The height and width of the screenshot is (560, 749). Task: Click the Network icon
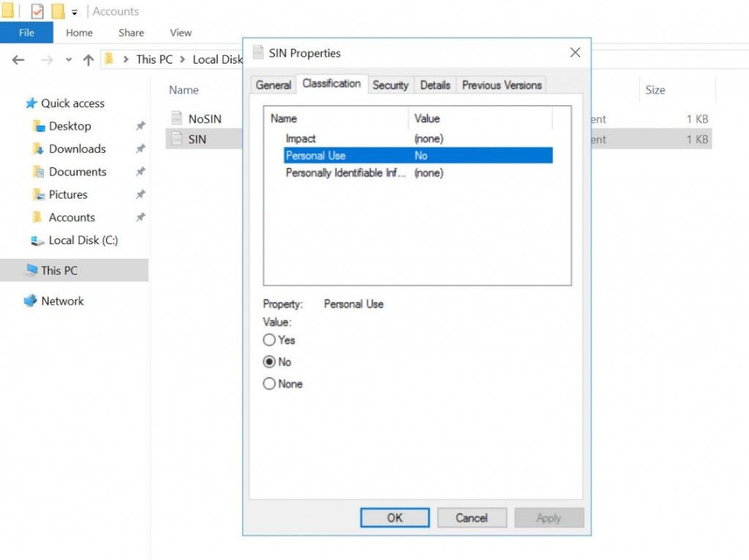[x=30, y=300]
